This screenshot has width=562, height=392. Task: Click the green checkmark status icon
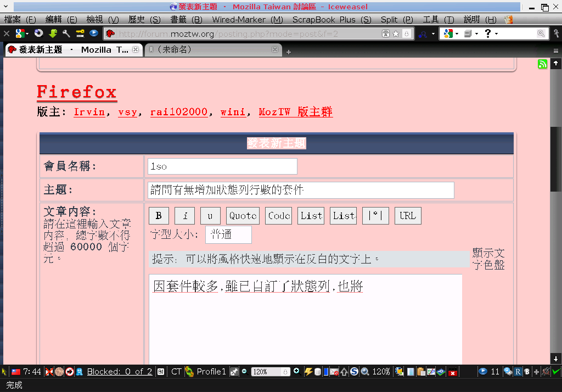556,372
